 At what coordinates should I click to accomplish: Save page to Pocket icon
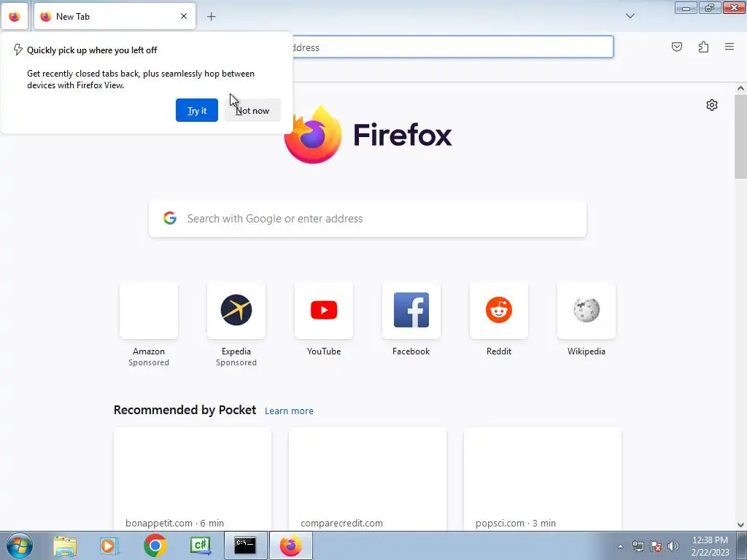pos(676,47)
